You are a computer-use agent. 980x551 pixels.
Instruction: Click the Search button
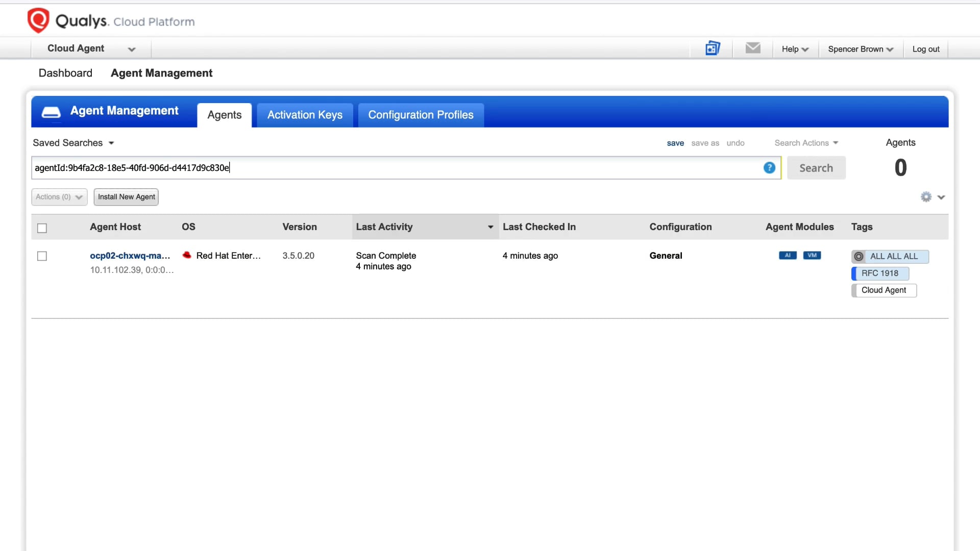pos(817,167)
